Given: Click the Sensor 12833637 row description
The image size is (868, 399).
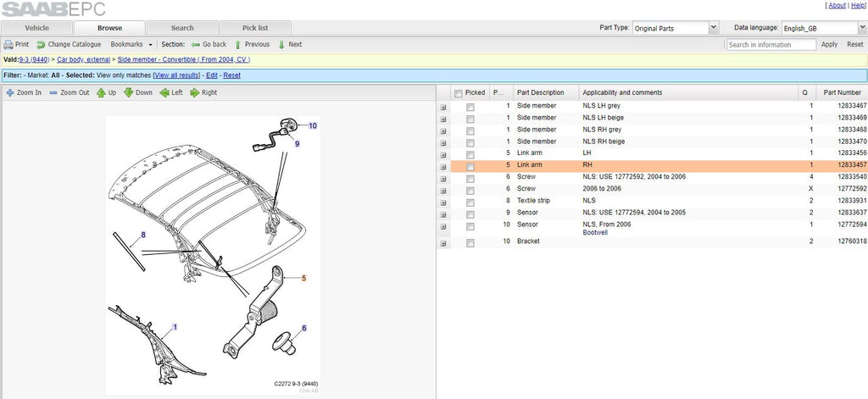Looking at the screenshot, I should tap(527, 213).
